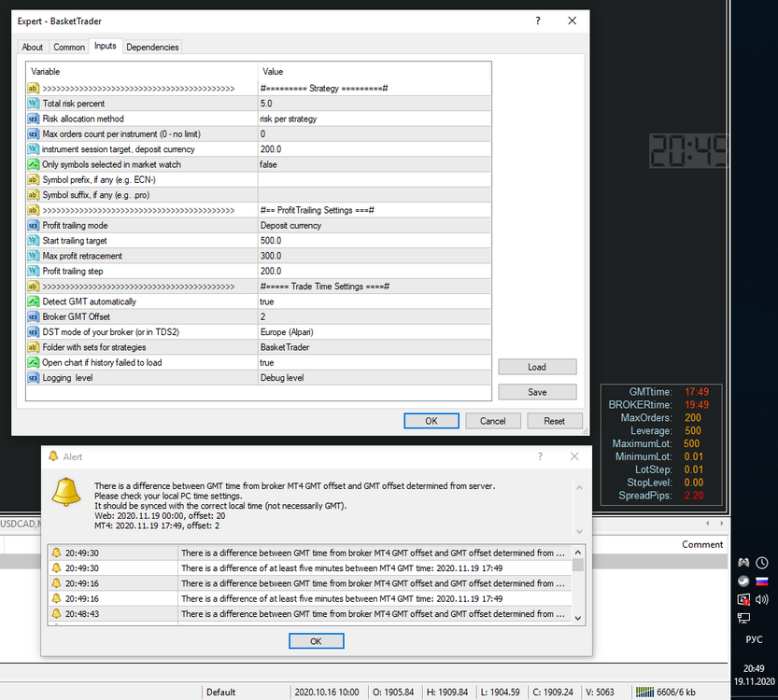Switch to the Common tab

(69, 47)
